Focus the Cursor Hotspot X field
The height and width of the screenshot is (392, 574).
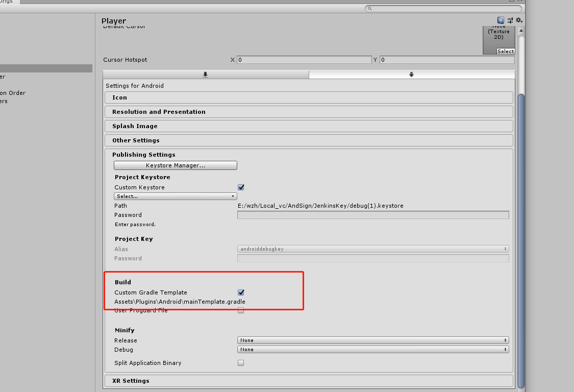coord(304,60)
